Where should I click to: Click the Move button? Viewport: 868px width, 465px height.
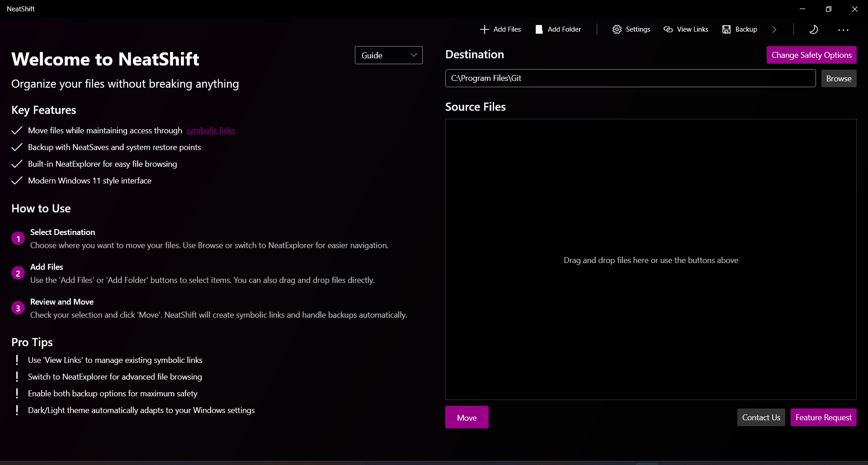point(467,417)
